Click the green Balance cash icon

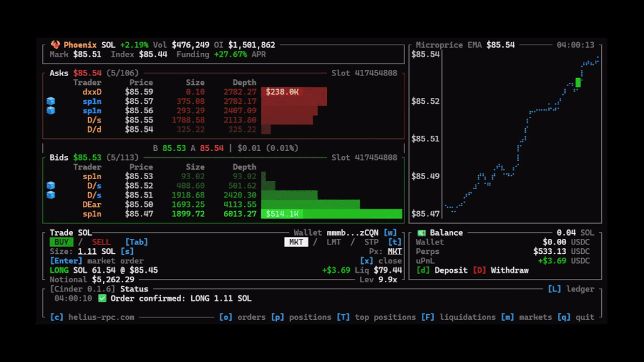(x=421, y=233)
